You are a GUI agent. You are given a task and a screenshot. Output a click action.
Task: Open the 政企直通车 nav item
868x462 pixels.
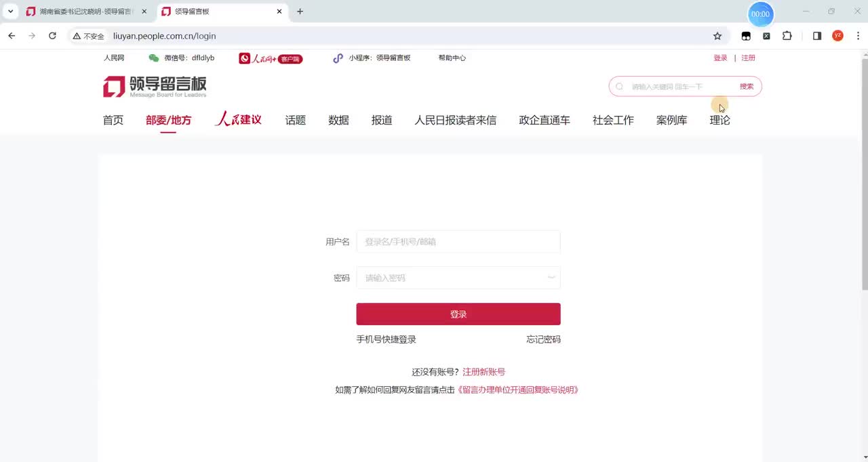(545, 120)
